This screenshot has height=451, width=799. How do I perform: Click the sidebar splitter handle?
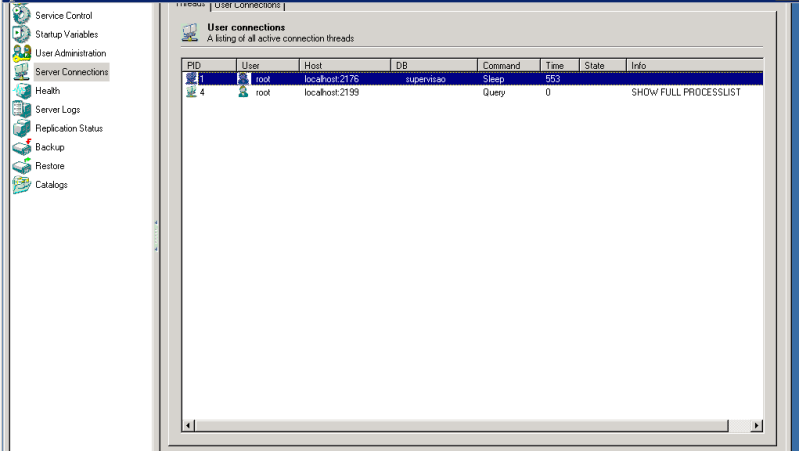155,235
